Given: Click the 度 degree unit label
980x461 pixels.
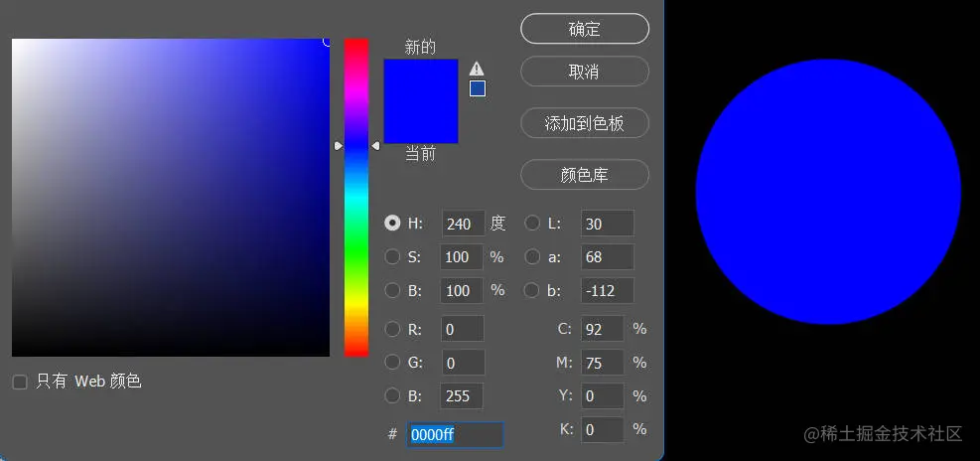Looking at the screenshot, I should pyautogui.click(x=497, y=224).
